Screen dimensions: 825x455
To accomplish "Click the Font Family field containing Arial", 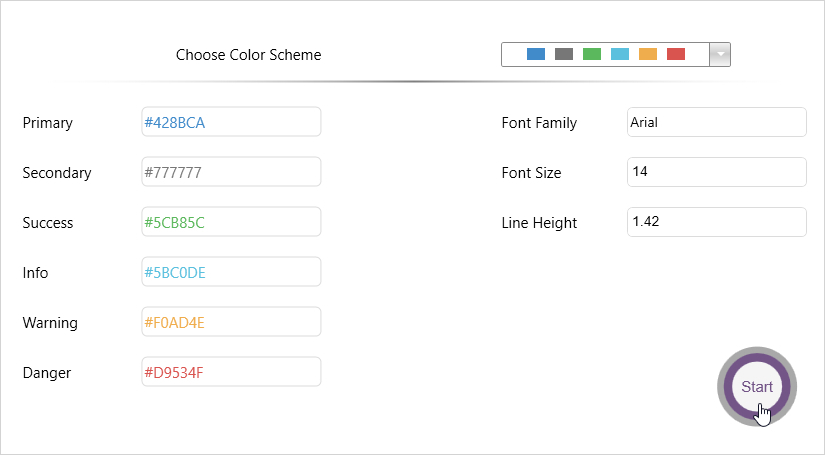I will click(716, 122).
